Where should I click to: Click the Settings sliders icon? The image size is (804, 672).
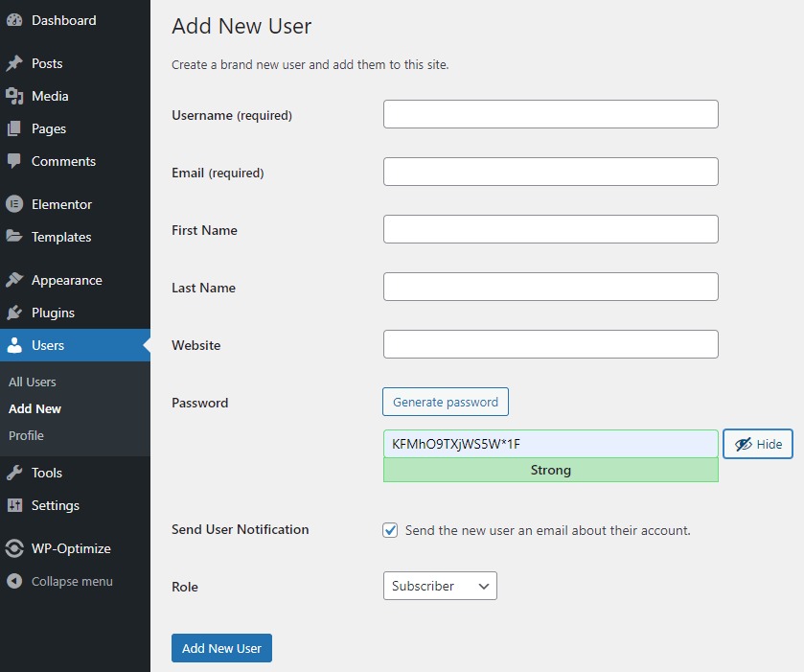14,505
